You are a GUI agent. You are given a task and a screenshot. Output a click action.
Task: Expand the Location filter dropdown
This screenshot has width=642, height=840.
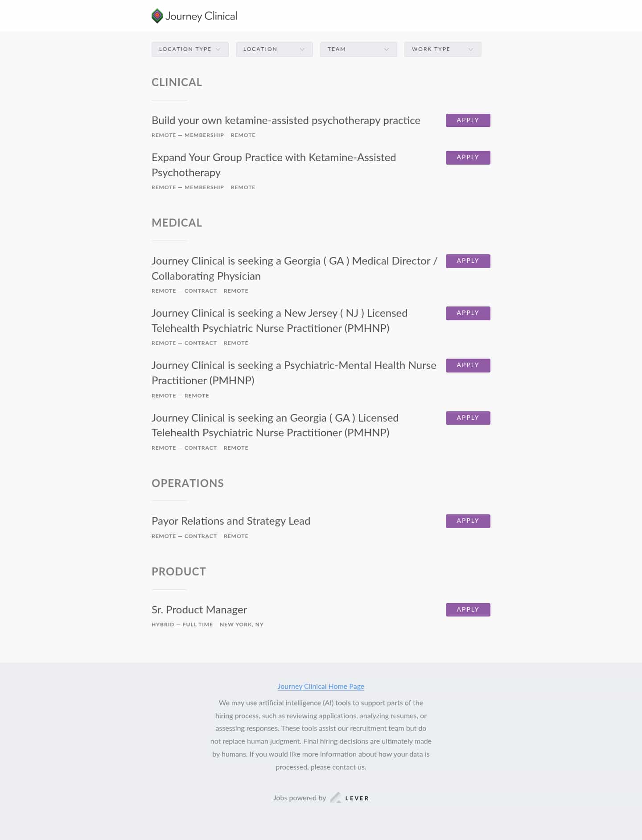coord(274,49)
